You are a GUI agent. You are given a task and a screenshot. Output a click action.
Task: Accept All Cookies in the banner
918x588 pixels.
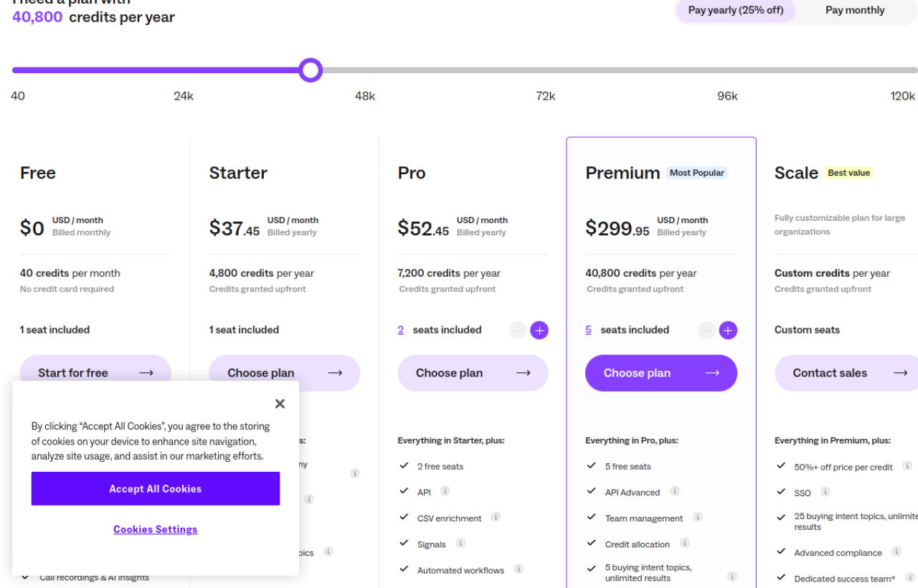[155, 488]
